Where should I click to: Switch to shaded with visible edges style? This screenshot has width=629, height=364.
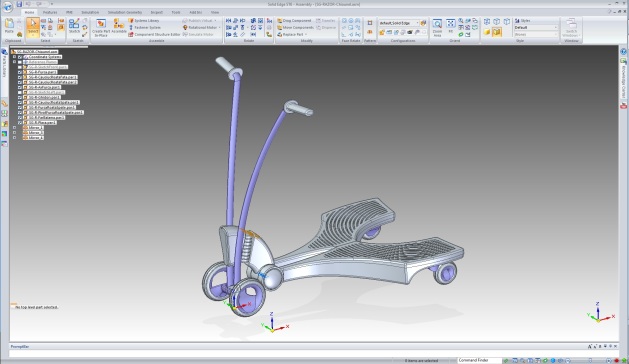point(497,32)
